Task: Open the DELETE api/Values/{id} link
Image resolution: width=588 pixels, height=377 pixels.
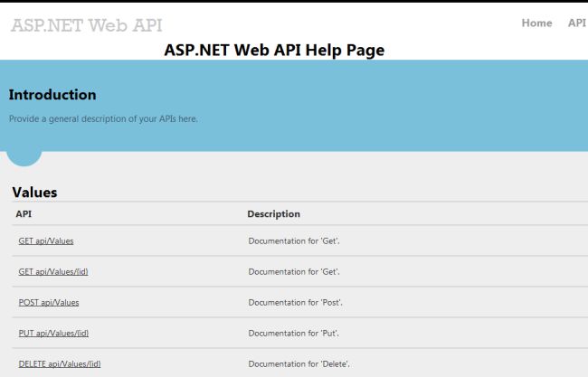Action: coord(60,363)
